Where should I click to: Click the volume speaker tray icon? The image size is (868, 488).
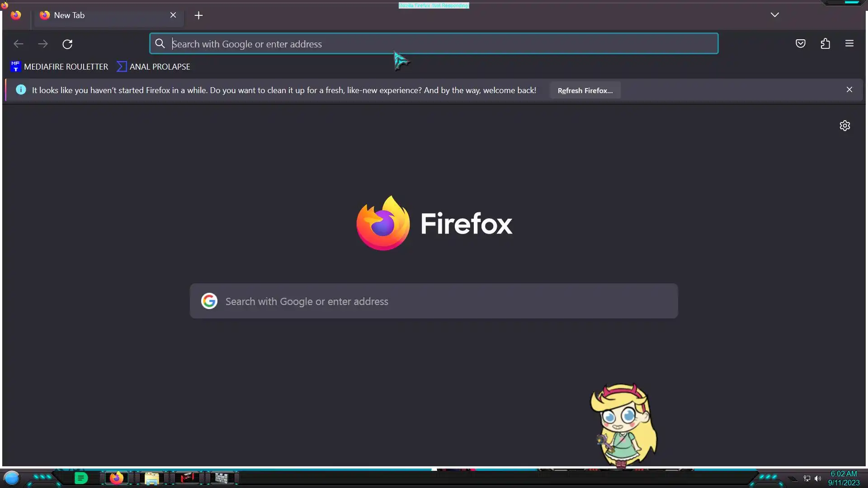coord(818,479)
